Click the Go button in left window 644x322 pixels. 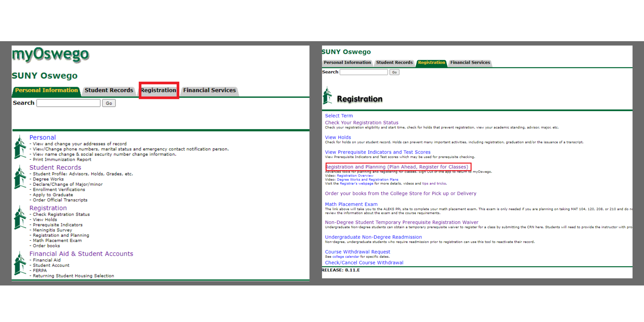click(x=109, y=103)
